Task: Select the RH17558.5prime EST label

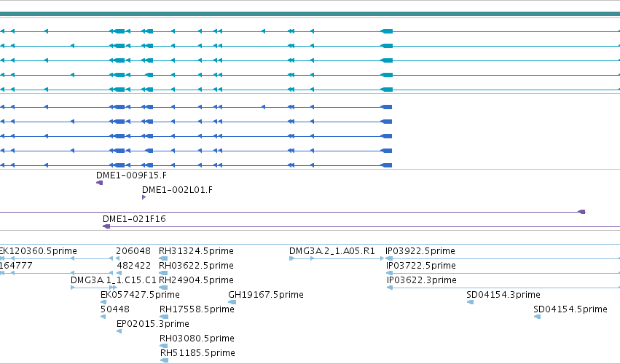Action: point(197,309)
